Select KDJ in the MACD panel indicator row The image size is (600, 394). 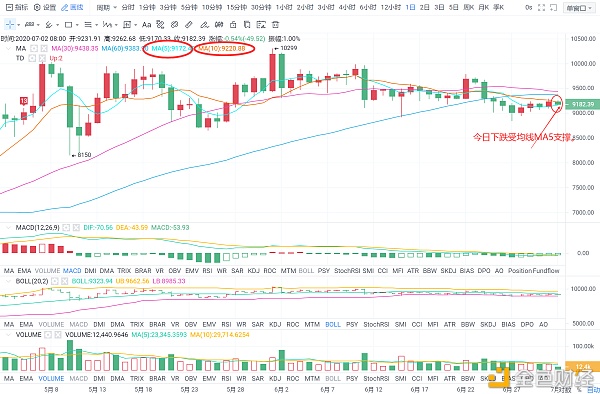[254, 271]
